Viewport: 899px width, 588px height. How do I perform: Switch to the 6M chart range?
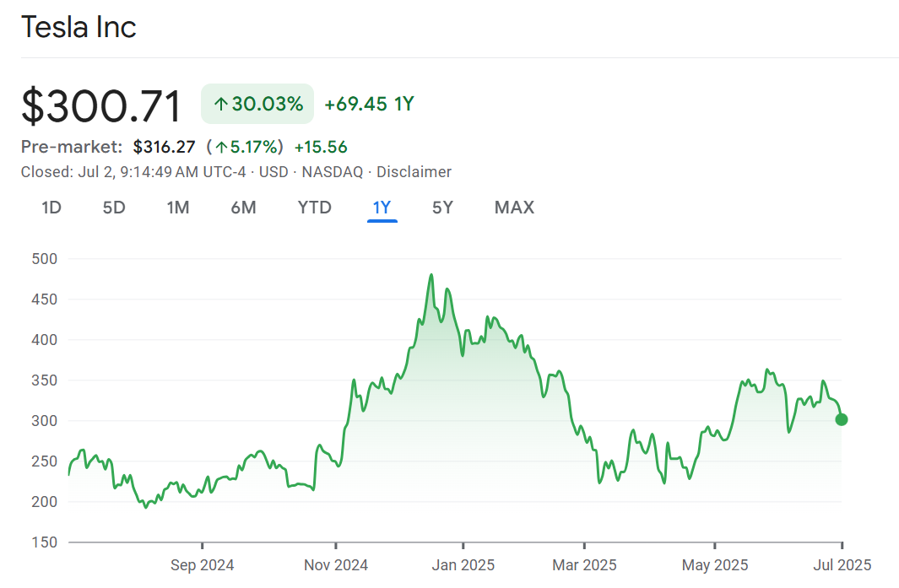pyautogui.click(x=243, y=208)
